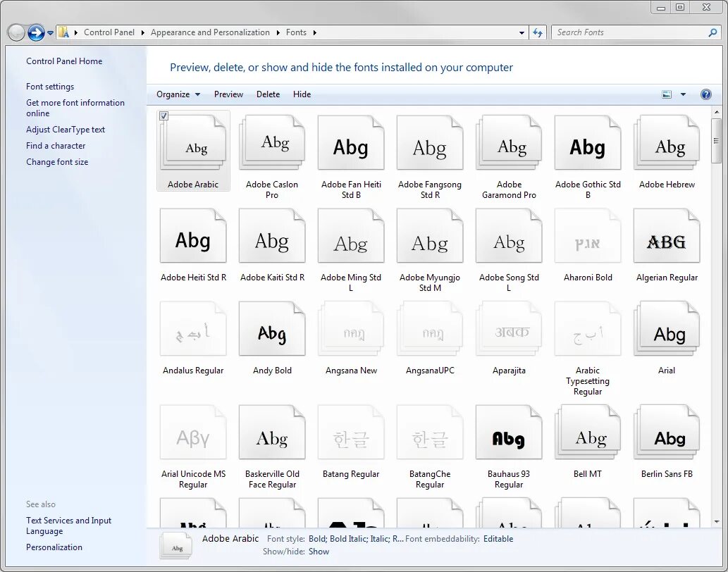Click the vertical scrollbar thumb
Screen dimensions: 728x572
pyautogui.click(x=717, y=141)
